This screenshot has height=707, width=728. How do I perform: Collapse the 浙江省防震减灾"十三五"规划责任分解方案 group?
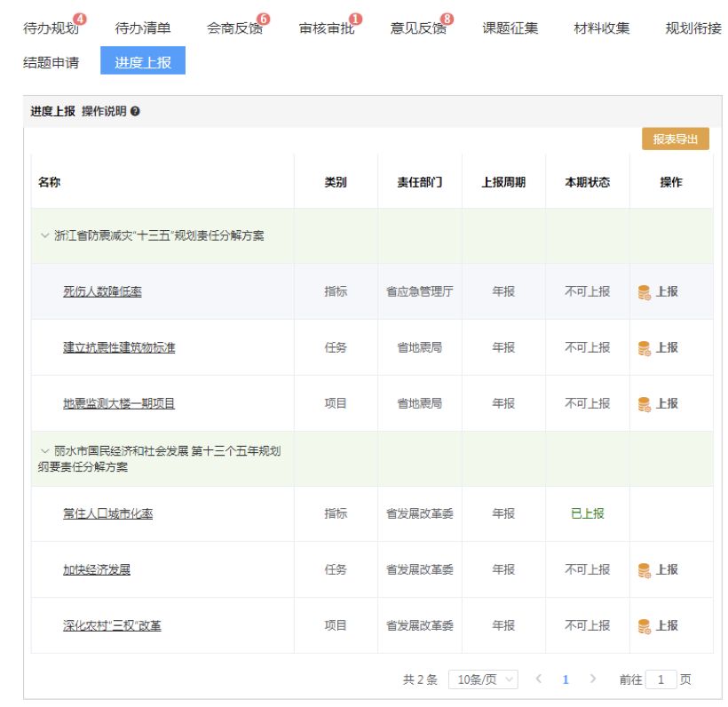tap(44, 236)
